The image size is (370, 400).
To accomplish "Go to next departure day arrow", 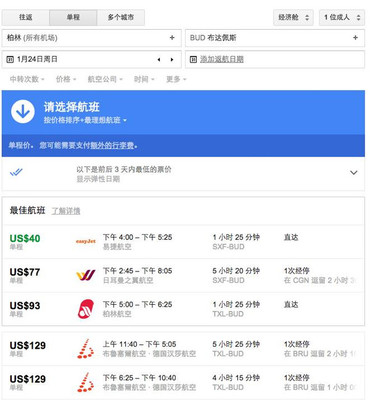I will [x=172, y=60].
